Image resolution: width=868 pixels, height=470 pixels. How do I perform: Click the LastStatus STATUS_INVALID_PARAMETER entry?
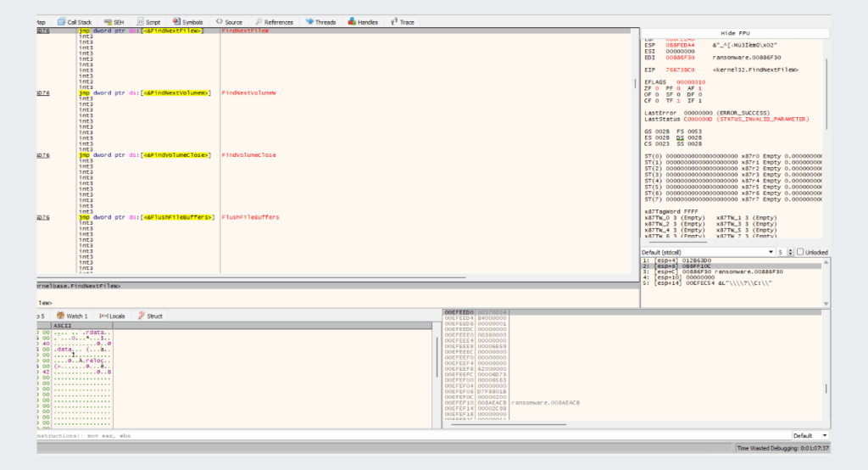[726, 119]
